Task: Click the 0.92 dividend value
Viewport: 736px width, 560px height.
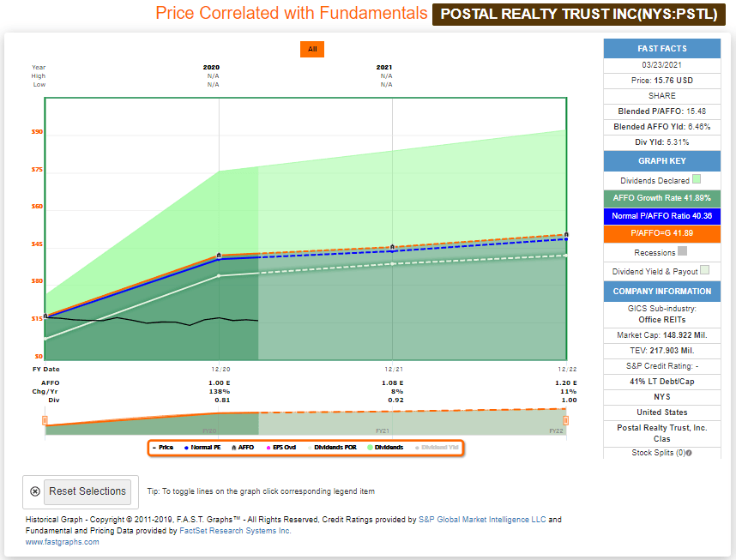Action: coord(395,400)
